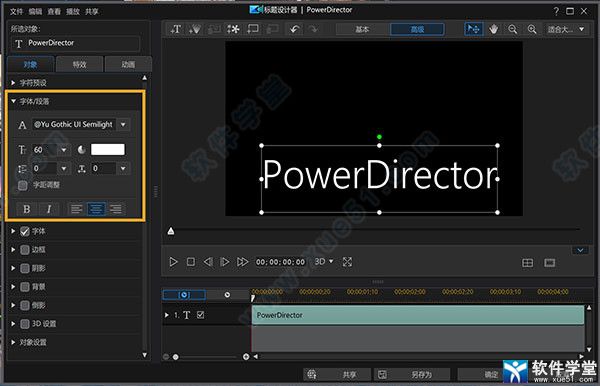Screen dimensions: 600x386
Task: Step to the next frame
Action: (x=225, y=262)
